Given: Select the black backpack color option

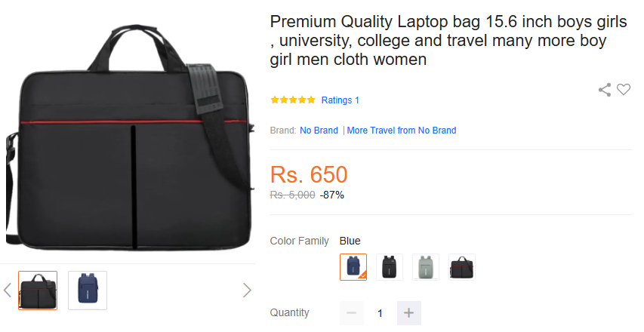Looking at the screenshot, I should (390, 267).
